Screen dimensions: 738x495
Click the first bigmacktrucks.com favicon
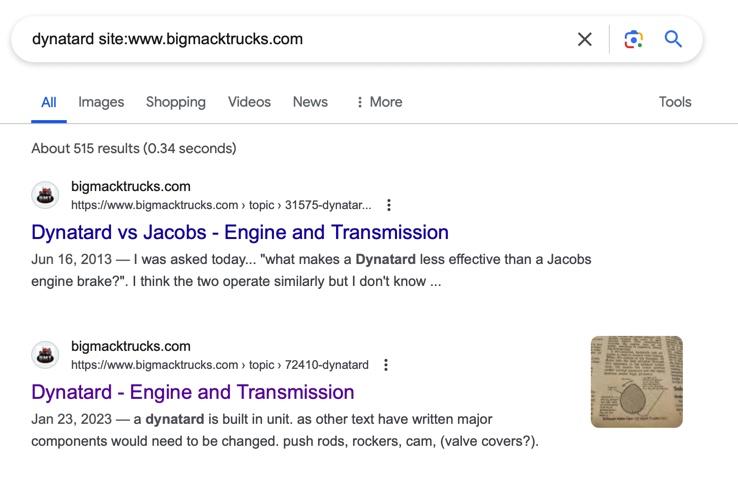pos(45,195)
